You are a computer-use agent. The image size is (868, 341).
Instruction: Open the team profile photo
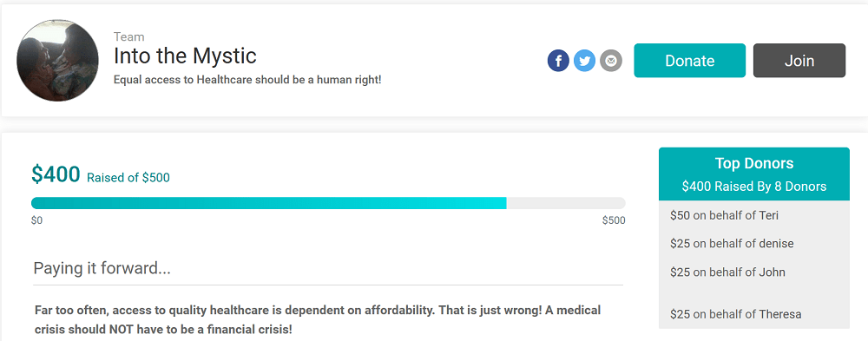(57, 61)
